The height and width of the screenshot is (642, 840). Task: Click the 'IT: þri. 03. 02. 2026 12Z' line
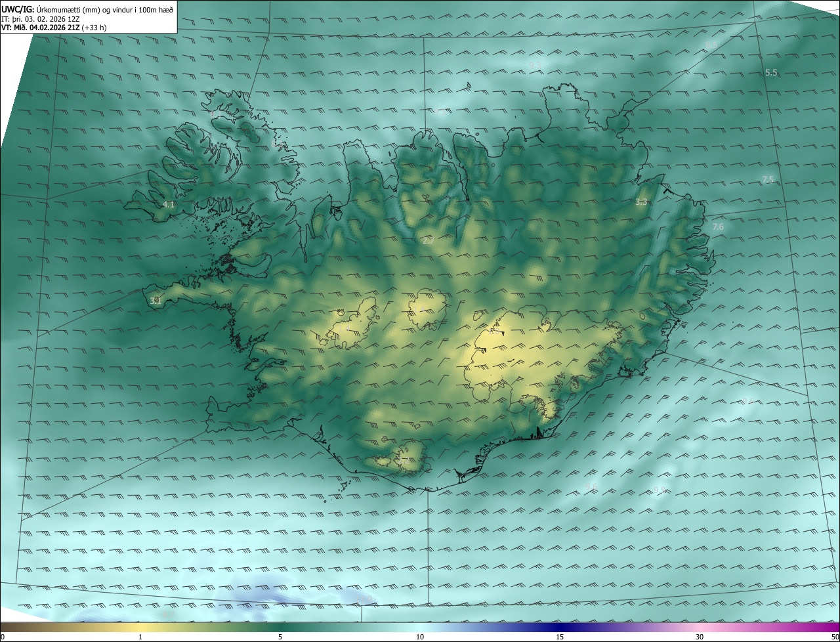pyautogui.click(x=41, y=19)
